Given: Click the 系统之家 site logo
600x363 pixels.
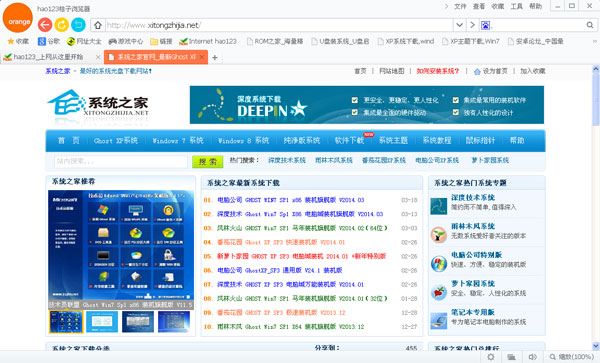Looking at the screenshot, I should [x=98, y=103].
